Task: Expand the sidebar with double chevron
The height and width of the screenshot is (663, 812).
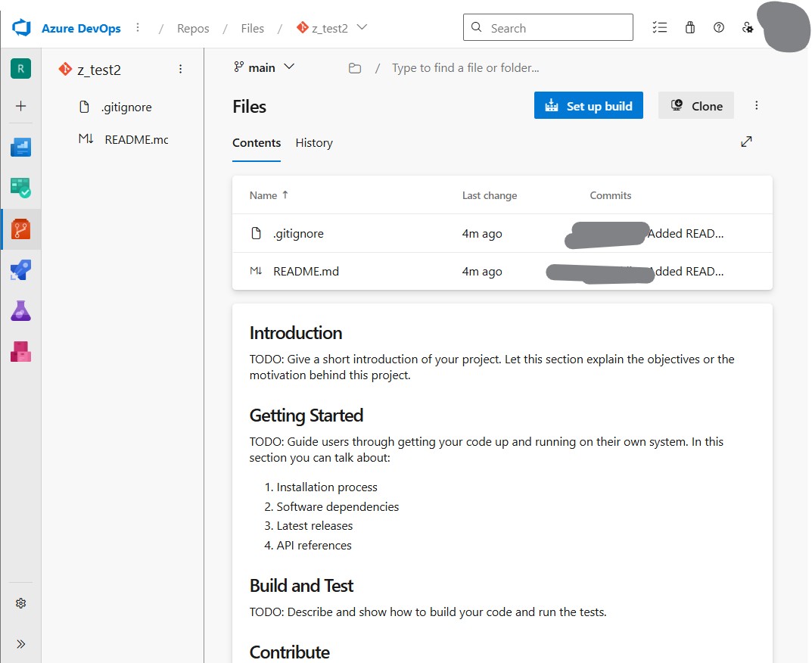Action: [x=20, y=644]
